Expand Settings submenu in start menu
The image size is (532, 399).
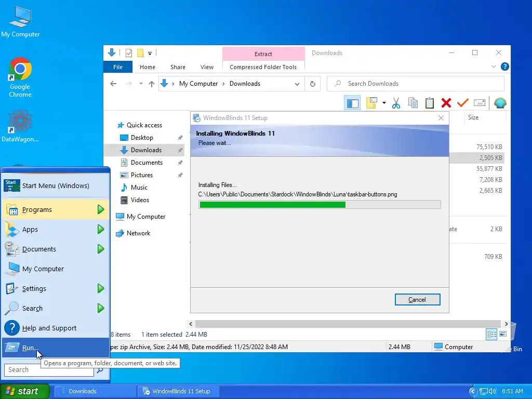point(55,288)
